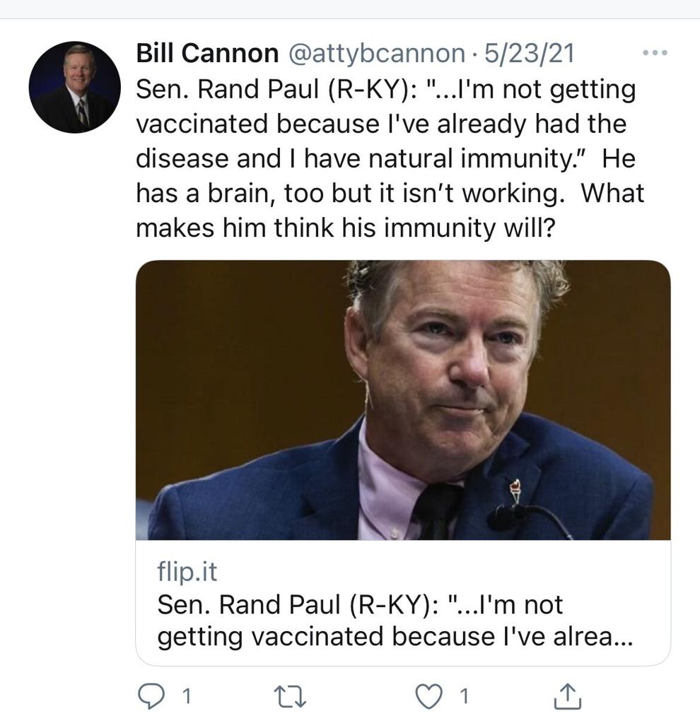The height and width of the screenshot is (728, 700).
Task: Open the Rand Paul photo link preview
Action: [403, 400]
